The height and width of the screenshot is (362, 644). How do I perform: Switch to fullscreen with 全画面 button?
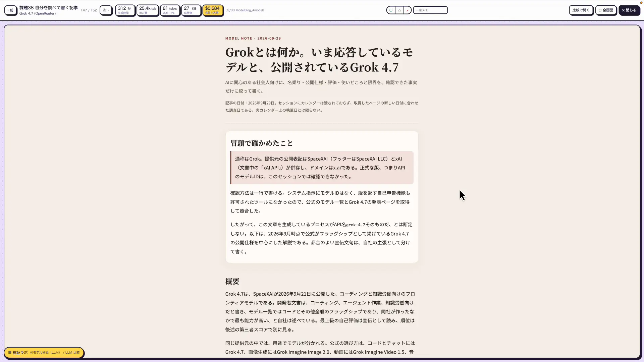tap(606, 10)
